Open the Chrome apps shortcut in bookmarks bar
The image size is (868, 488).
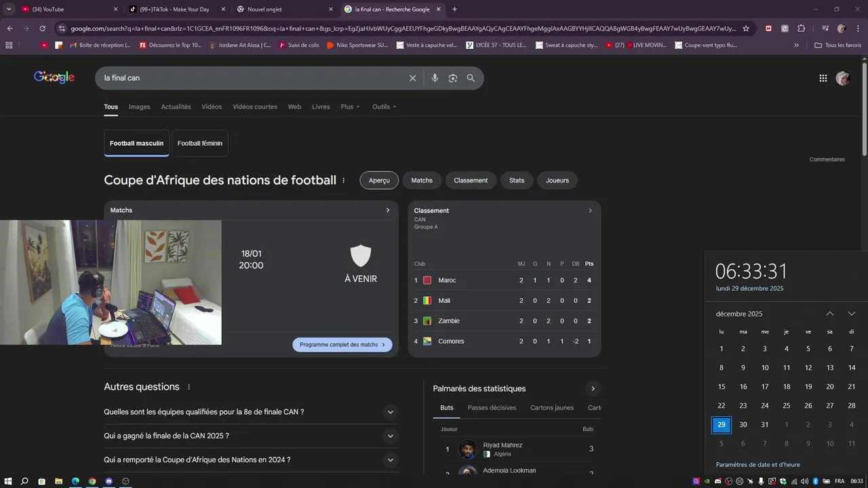click(x=9, y=45)
